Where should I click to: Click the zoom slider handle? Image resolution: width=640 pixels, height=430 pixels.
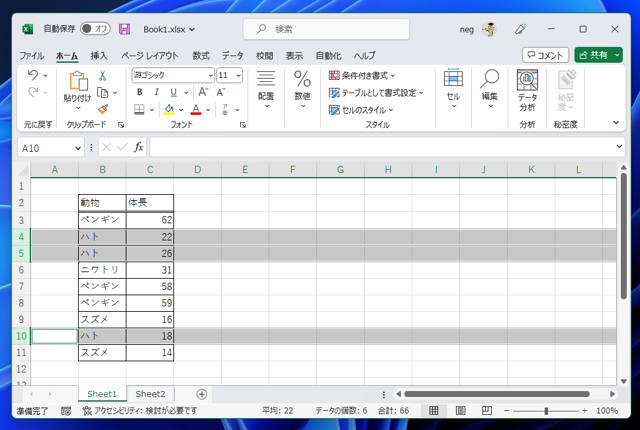[x=546, y=411]
